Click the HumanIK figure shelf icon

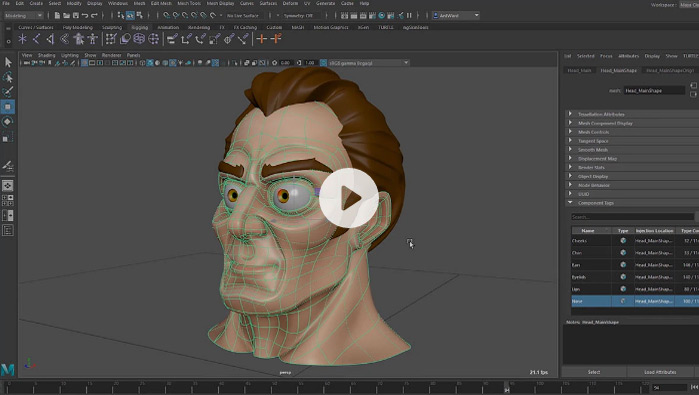pos(93,39)
